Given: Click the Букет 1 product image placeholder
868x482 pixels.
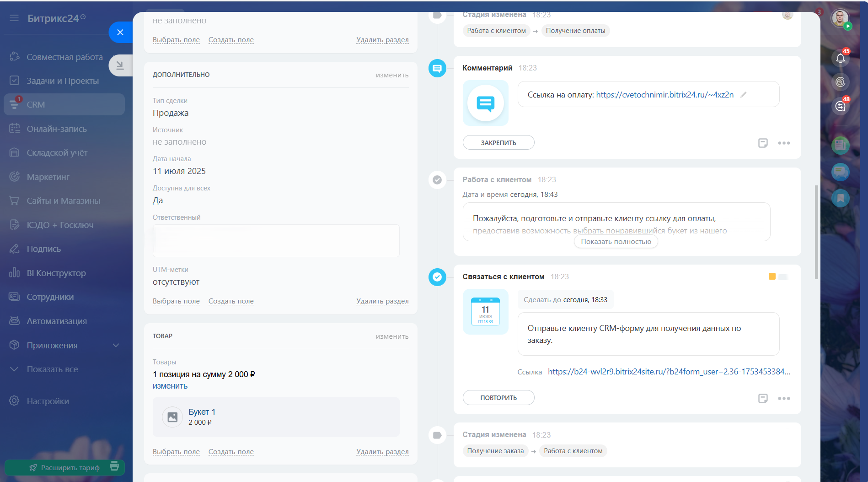Looking at the screenshot, I should click(172, 417).
